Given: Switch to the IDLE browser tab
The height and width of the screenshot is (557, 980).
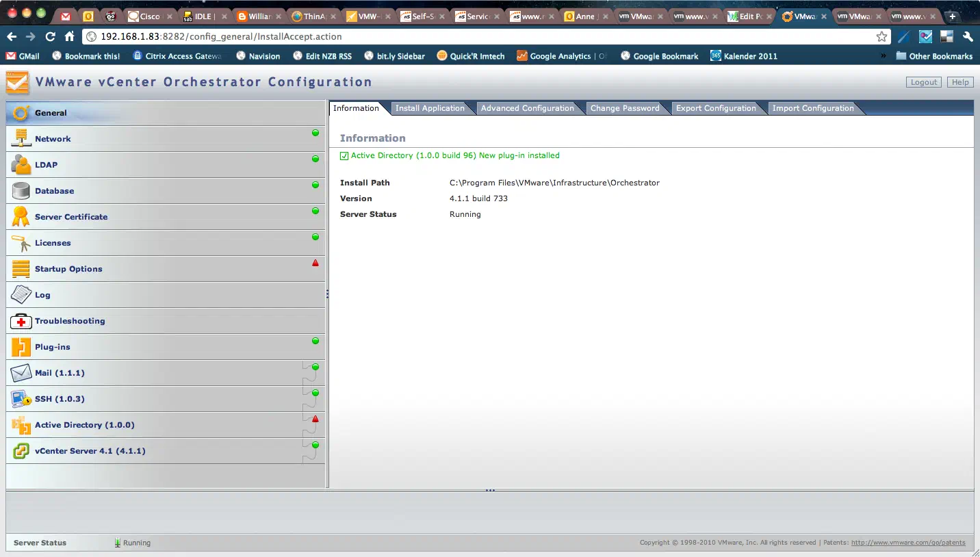Looking at the screenshot, I should tap(205, 16).
